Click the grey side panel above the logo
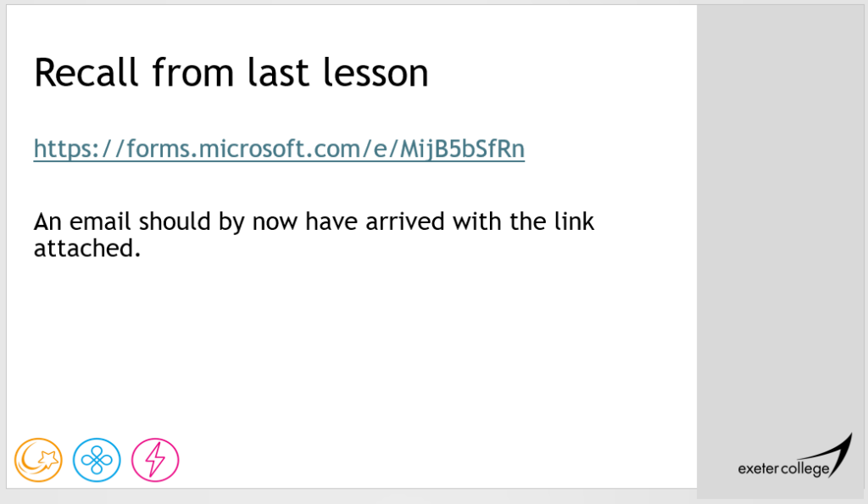Image resolution: width=868 pixels, height=504 pixels. click(780, 212)
